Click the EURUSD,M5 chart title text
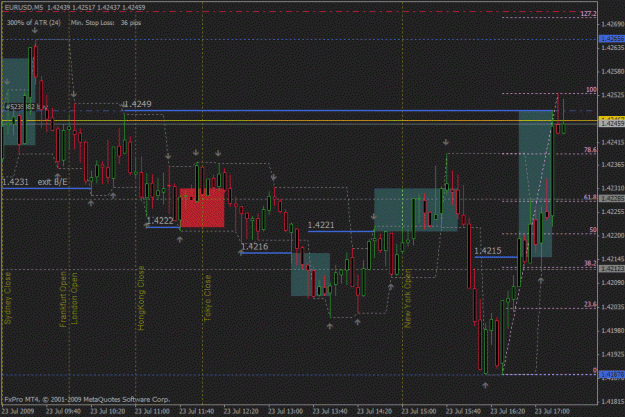Image resolution: width=625 pixels, height=417 pixels. (x=24, y=7)
